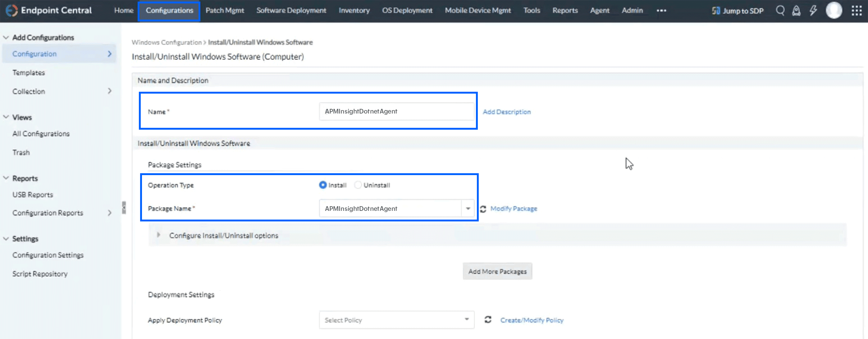Click the lightning bolt quick actions icon

(813, 11)
